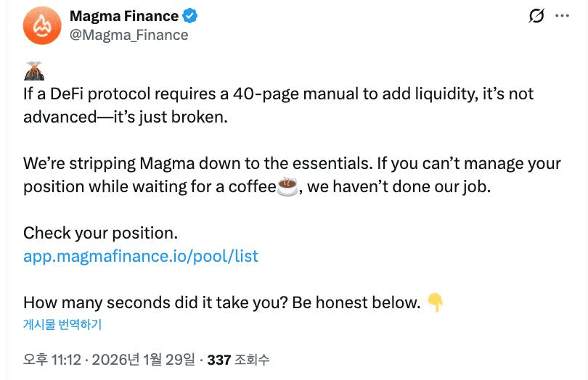Click the "Check your position." text
Image resolution: width=588 pixels, height=380 pixels.
pos(100,233)
